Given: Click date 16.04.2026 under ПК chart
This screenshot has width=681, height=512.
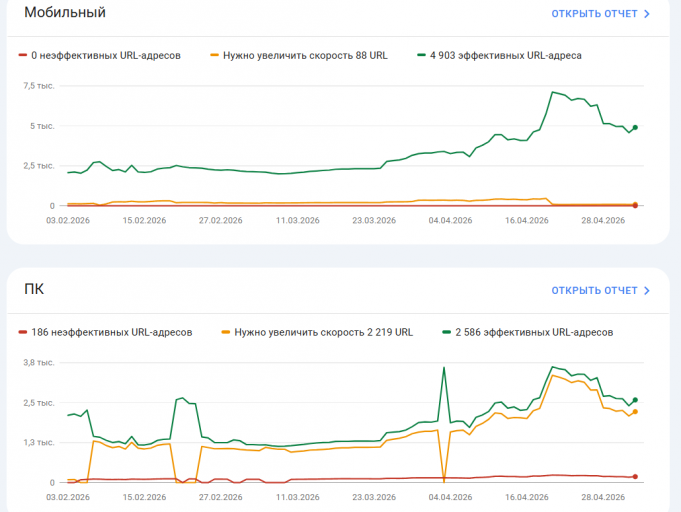Looking at the screenshot, I should [x=527, y=497].
